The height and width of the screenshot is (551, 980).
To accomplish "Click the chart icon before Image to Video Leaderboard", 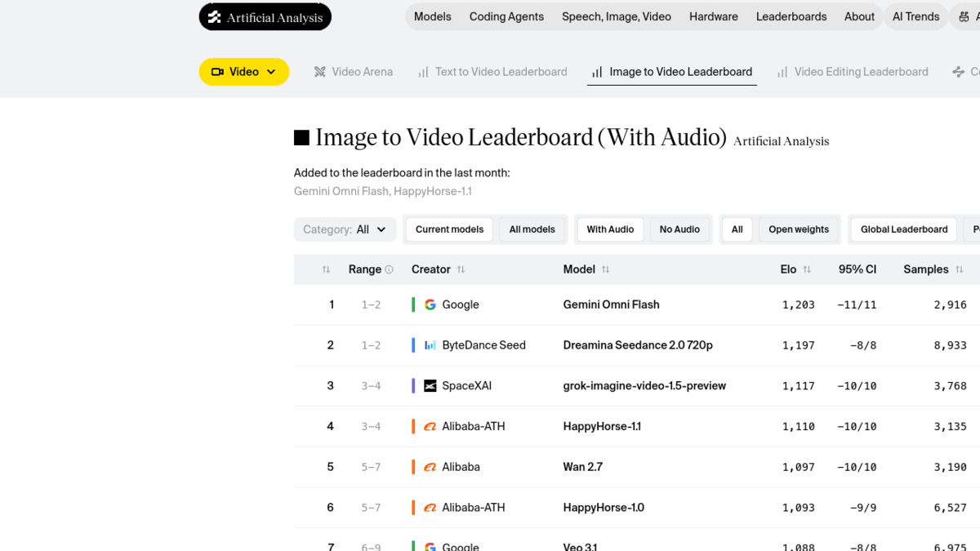I will (x=597, y=72).
